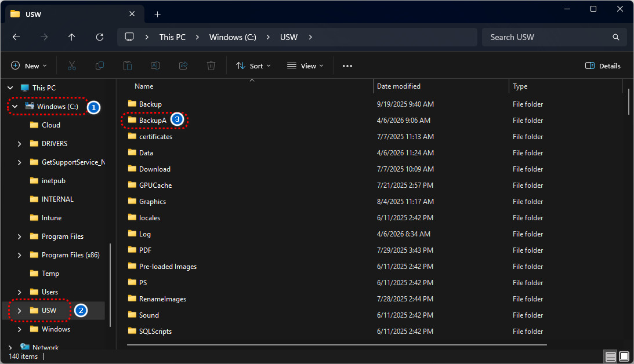Click the Copy icon in toolbar

[x=100, y=66]
